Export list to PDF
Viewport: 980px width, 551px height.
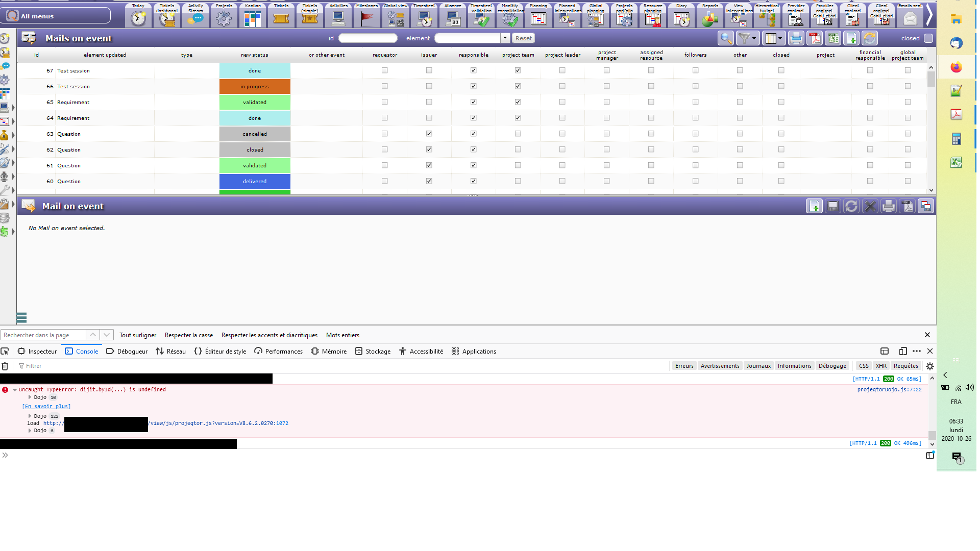pos(815,38)
